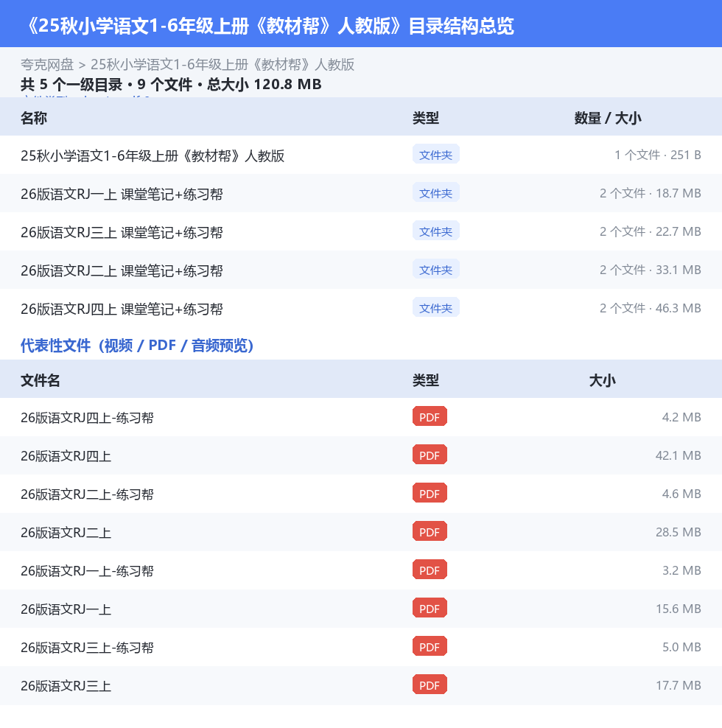Click the 夸克网盘 breadcrumb link
The width and height of the screenshot is (722, 728).
click(x=47, y=64)
